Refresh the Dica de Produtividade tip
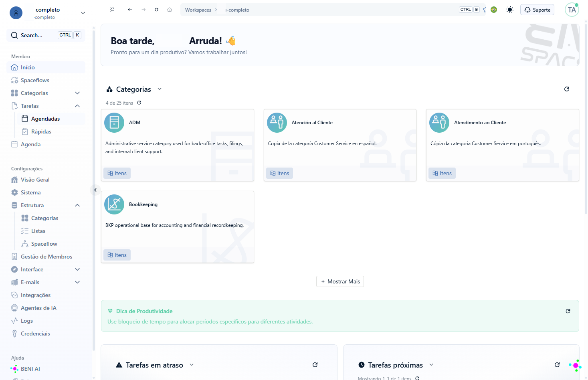The height and width of the screenshot is (380, 588). click(568, 311)
